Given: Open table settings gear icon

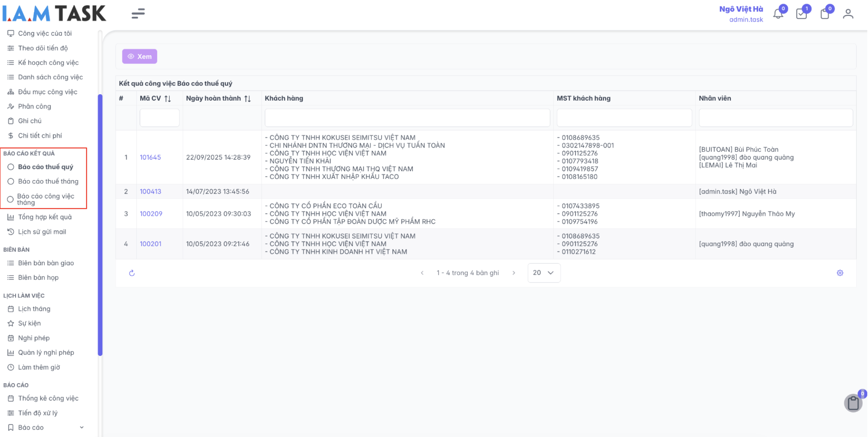Looking at the screenshot, I should pyautogui.click(x=840, y=273).
